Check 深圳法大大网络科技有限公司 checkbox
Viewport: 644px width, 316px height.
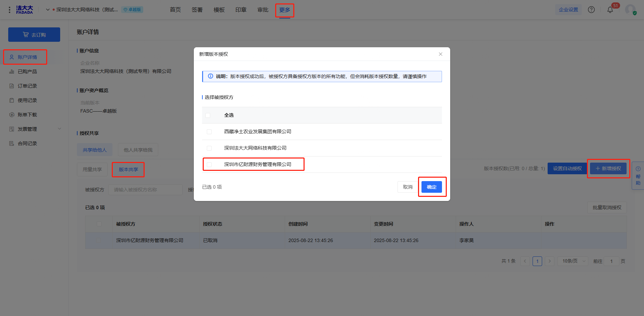pos(209,148)
